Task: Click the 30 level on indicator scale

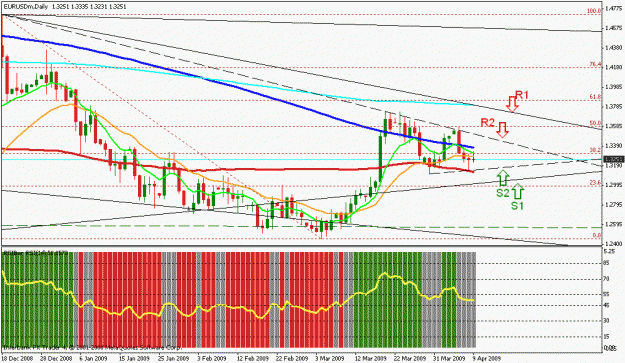Action: click(x=607, y=320)
